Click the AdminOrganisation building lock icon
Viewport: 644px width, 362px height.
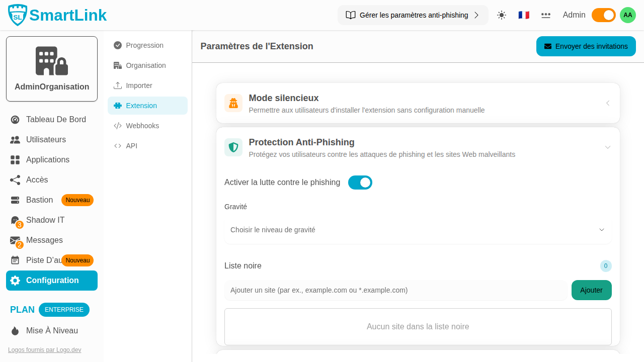point(52,61)
